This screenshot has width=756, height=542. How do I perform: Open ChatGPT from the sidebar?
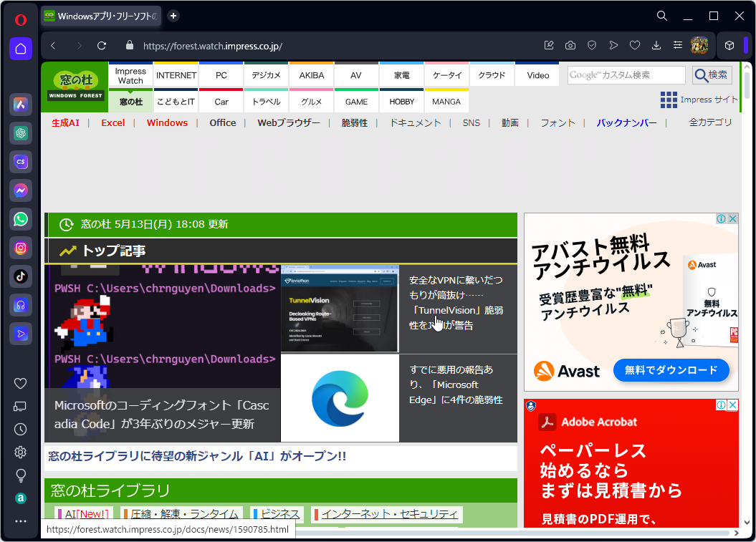pyautogui.click(x=20, y=133)
